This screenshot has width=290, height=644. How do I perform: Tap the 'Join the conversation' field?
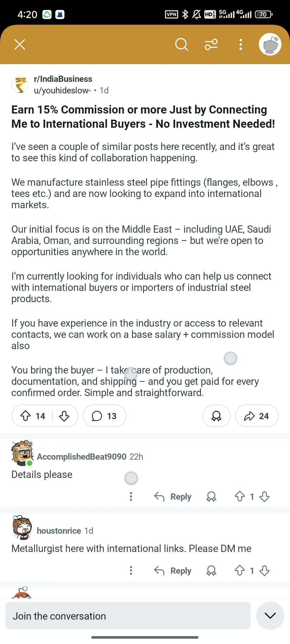click(x=128, y=616)
